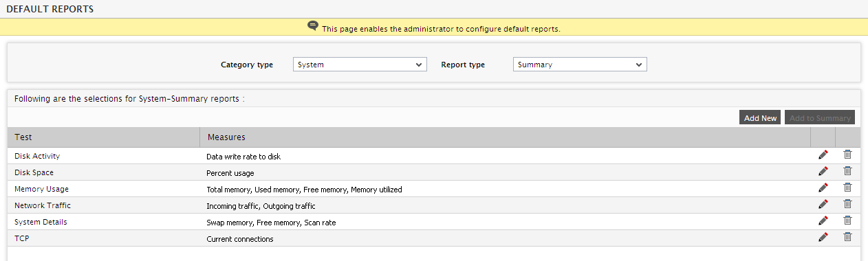868x261 pixels.
Task: Click the Add New button
Action: coord(760,117)
